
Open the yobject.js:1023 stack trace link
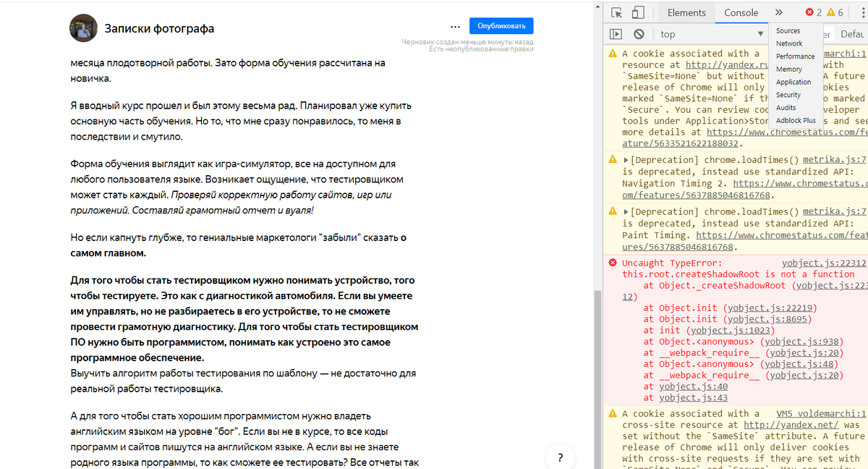731,331
